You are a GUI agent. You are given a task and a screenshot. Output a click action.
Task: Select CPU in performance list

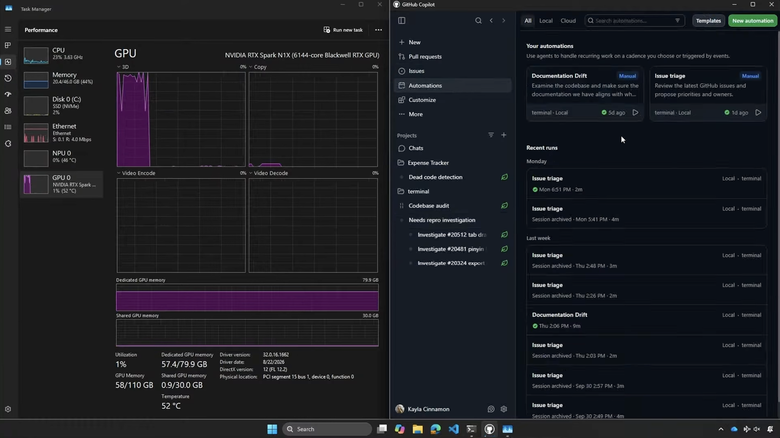[x=62, y=54]
